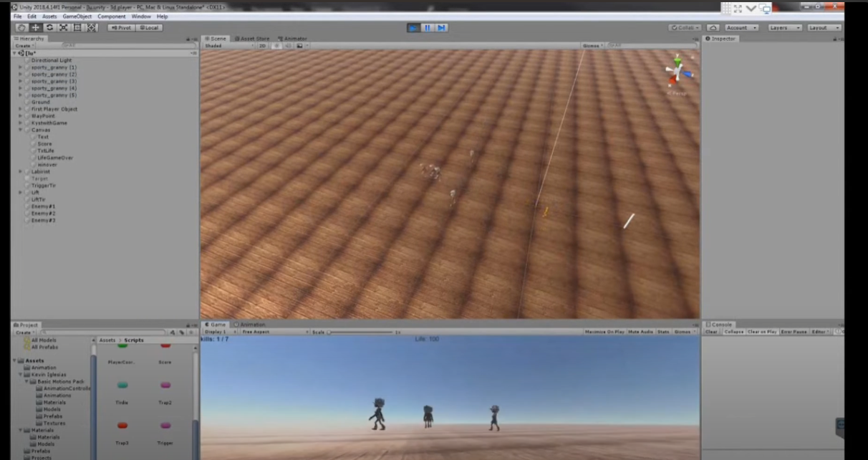The height and width of the screenshot is (460, 868).
Task: Select the Rotate tool in toolbar
Action: (x=49, y=28)
